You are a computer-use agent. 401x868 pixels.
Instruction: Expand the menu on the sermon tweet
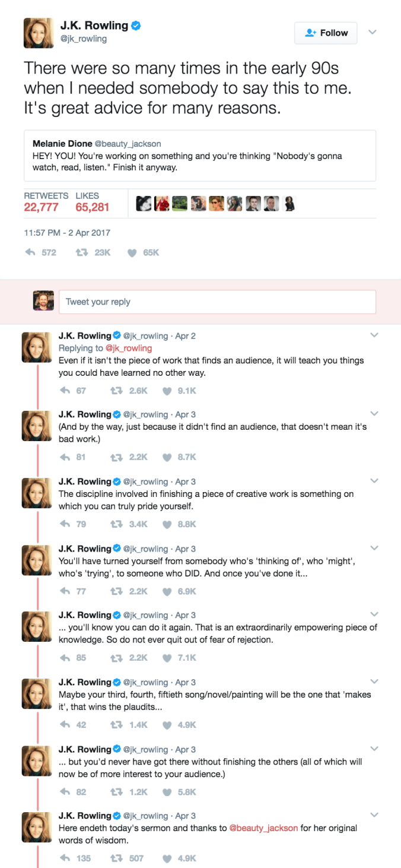click(374, 813)
